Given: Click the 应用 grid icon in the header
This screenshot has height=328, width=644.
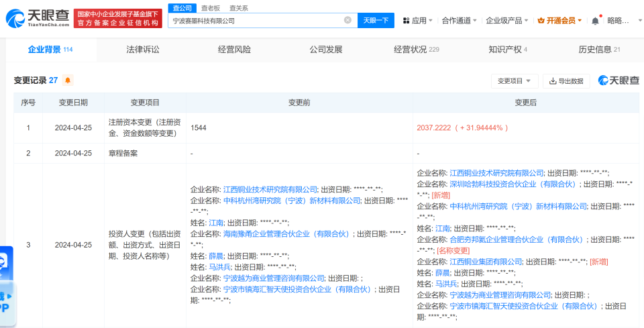Looking at the screenshot, I should (407, 21).
